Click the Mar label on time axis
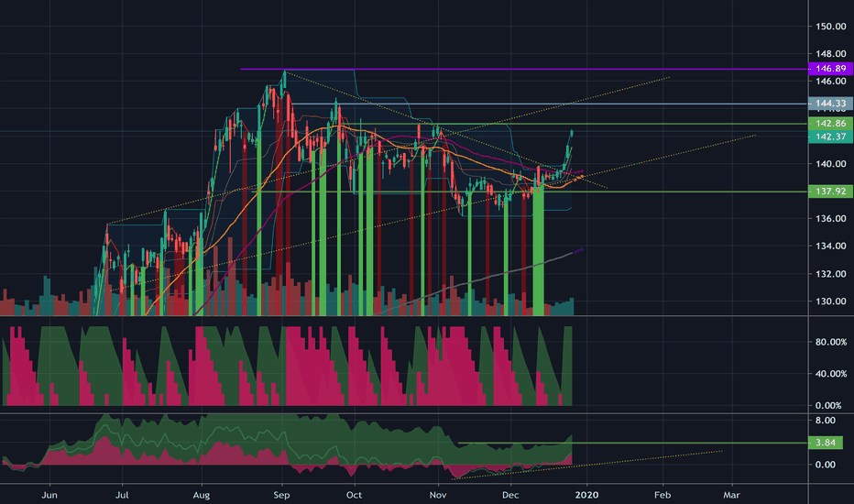This screenshot has width=854, height=504. pos(731,495)
